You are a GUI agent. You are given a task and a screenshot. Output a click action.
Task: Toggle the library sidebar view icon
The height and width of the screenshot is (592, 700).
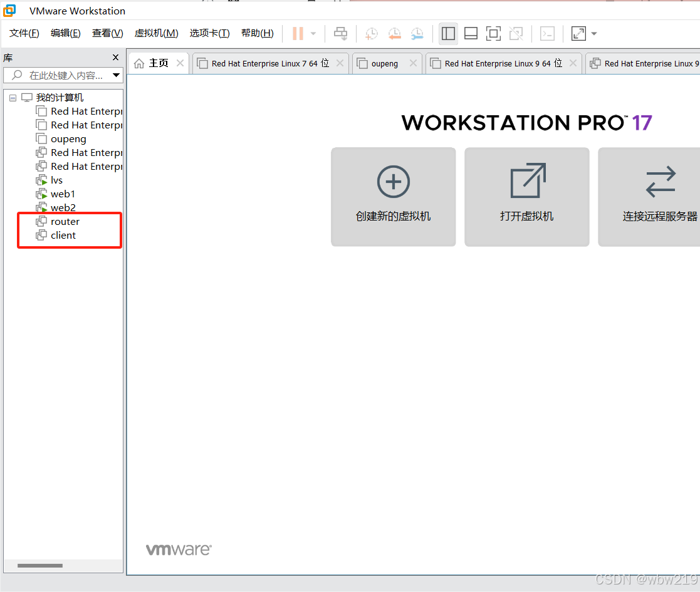click(448, 33)
